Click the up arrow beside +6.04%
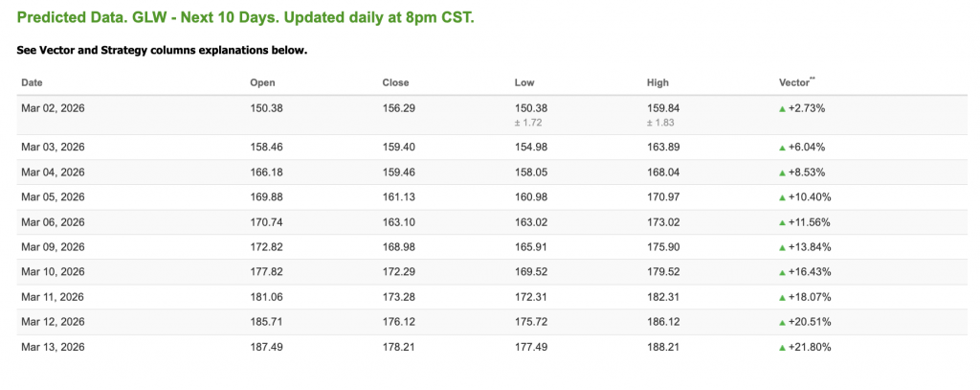This screenshot has height=390, width=980. 783,148
